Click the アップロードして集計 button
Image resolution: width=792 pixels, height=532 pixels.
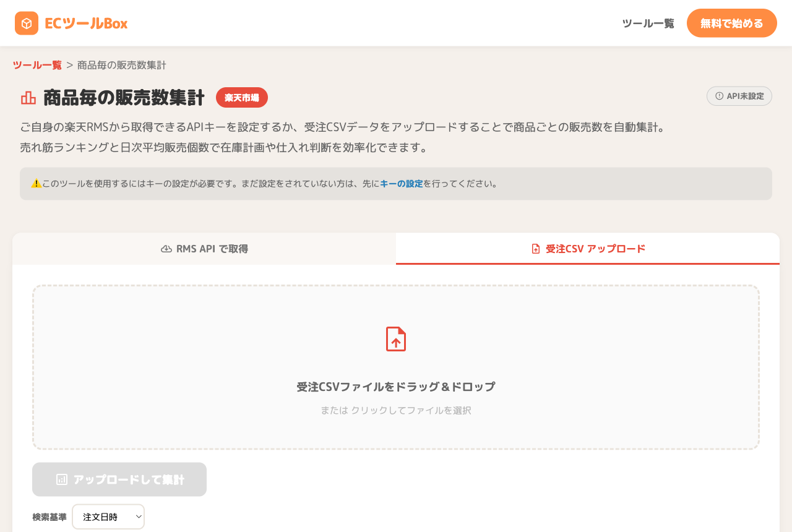click(119, 479)
